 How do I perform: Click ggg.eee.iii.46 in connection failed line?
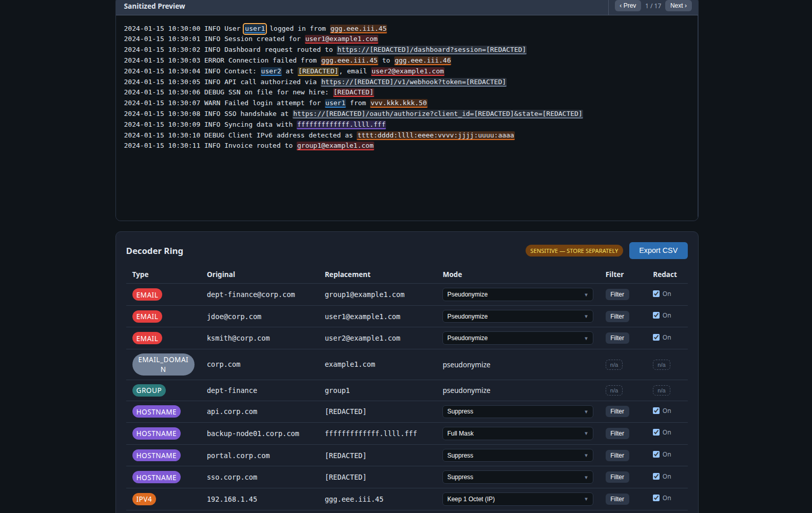pyautogui.click(x=423, y=61)
